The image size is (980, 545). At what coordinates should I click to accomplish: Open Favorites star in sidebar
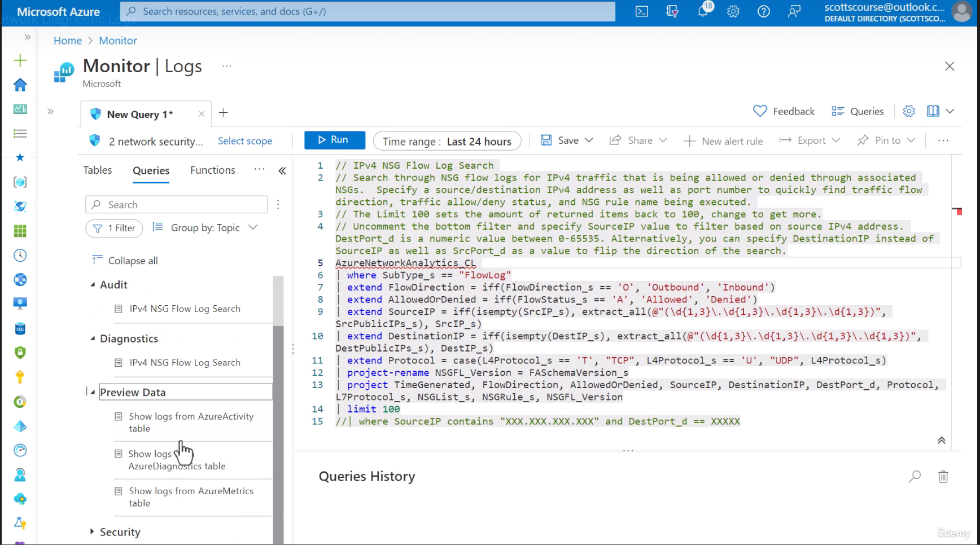(x=20, y=157)
